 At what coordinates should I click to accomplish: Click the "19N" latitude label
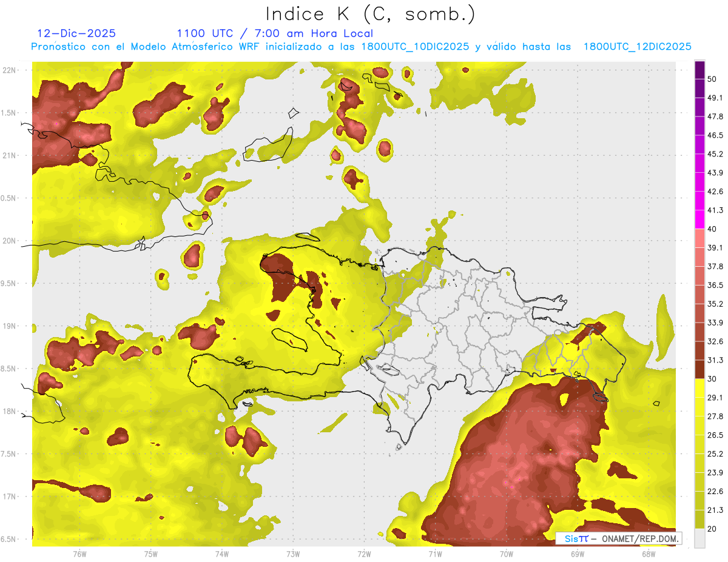tap(9, 326)
